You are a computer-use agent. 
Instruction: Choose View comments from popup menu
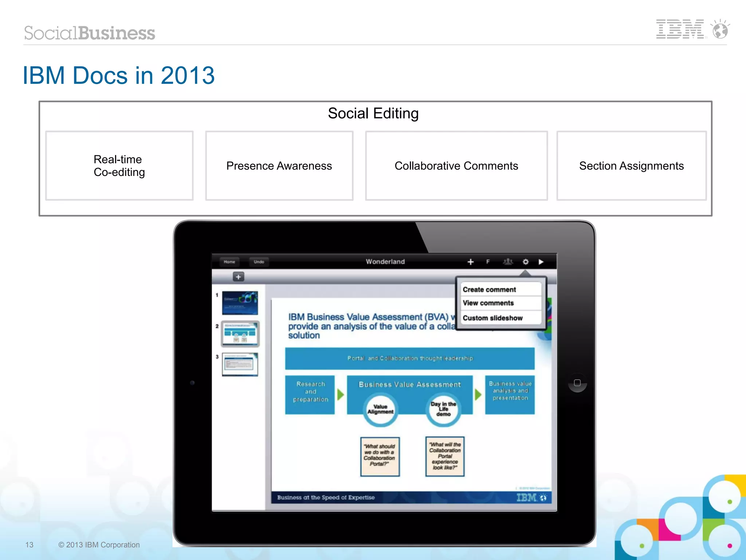(500, 303)
